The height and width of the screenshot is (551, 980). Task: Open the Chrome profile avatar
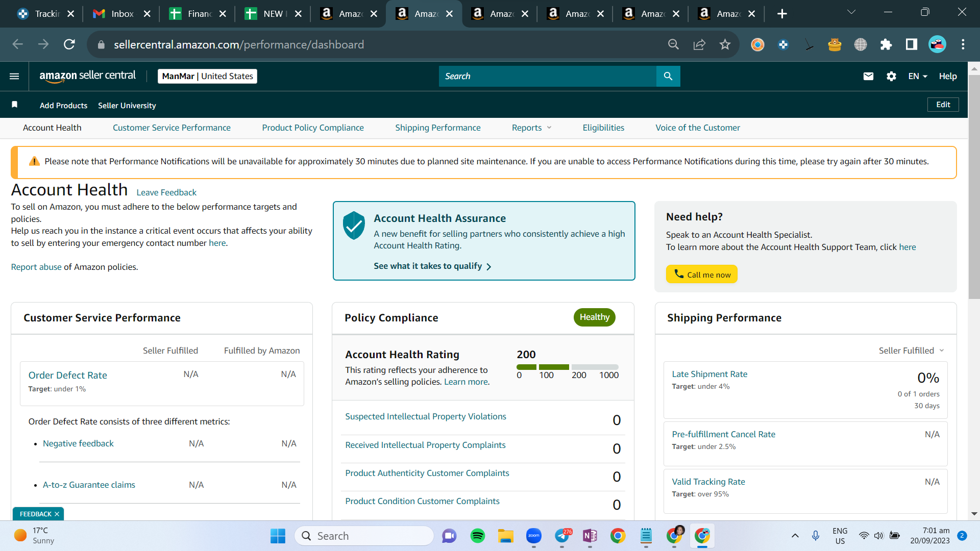click(x=937, y=44)
